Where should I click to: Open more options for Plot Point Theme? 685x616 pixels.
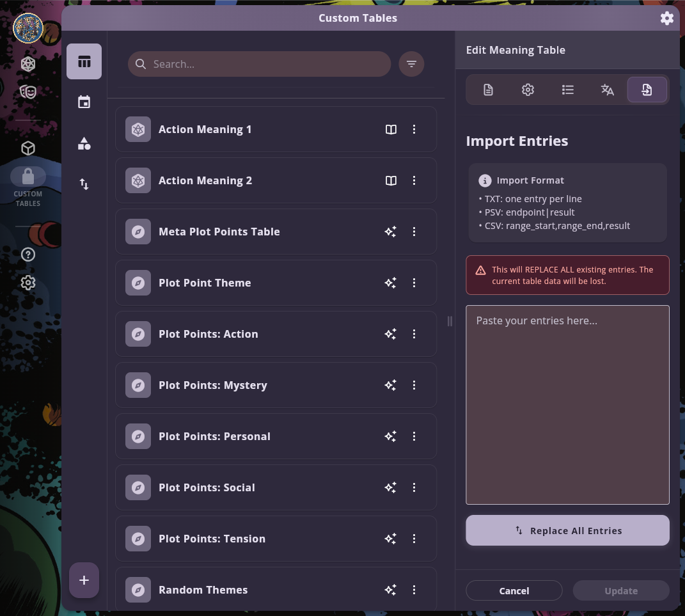pyautogui.click(x=414, y=283)
